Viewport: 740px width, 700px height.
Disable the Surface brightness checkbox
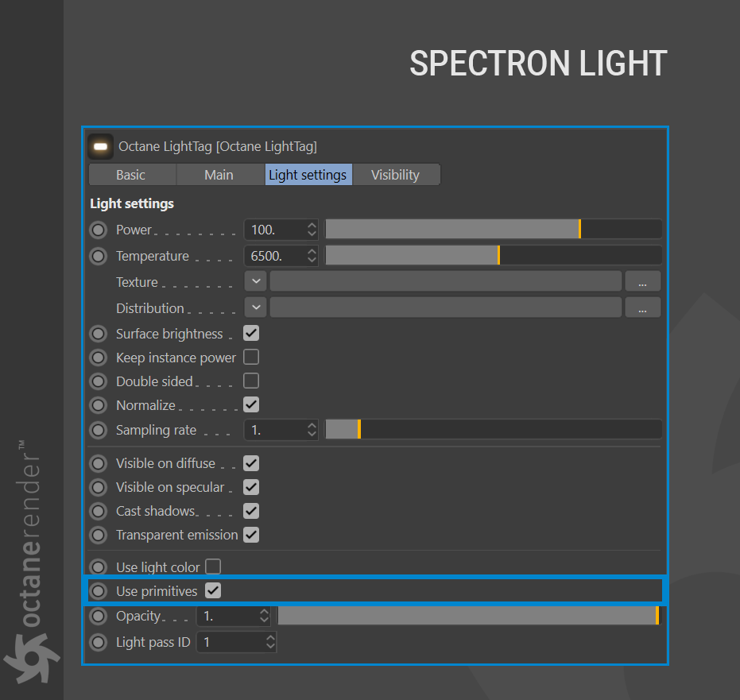coord(251,334)
